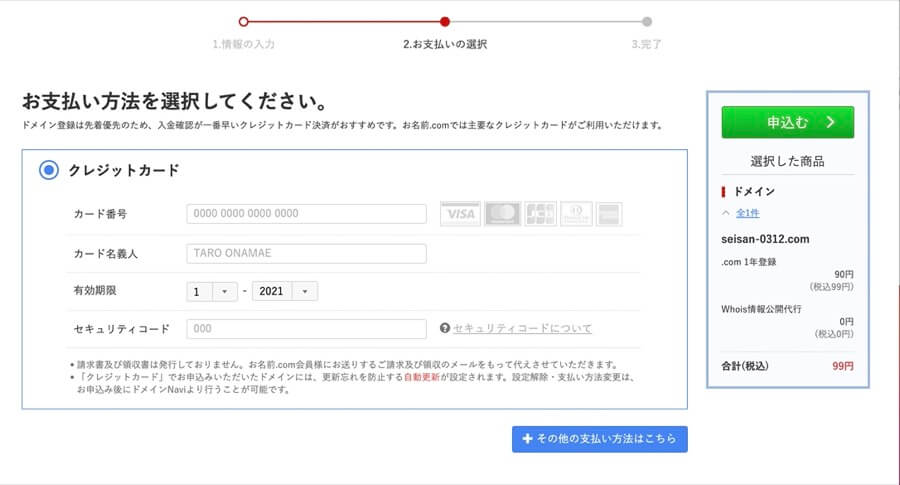The width and height of the screenshot is (900, 485).
Task: Click the 2.お支払いの選択 step label
Action: click(x=445, y=44)
